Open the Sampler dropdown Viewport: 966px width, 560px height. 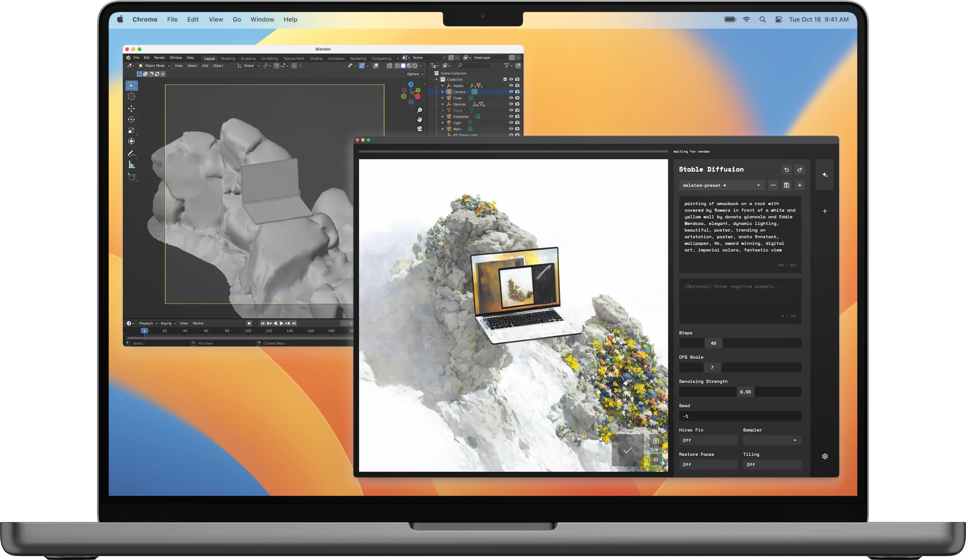(772, 440)
